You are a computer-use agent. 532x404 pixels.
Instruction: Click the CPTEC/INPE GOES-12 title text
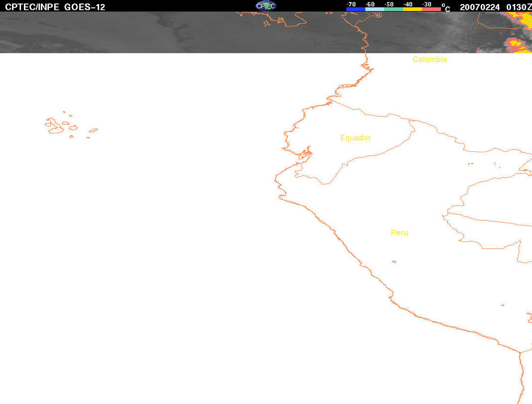pyautogui.click(x=55, y=7)
